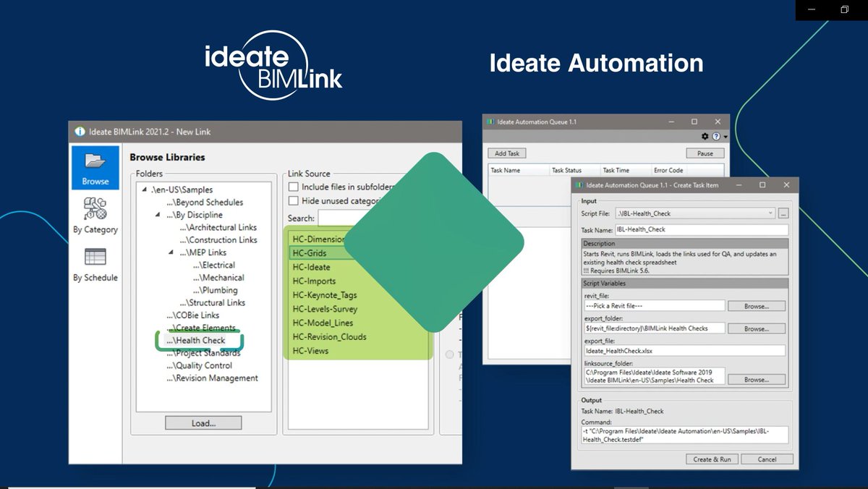The height and width of the screenshot is (489, 868).
Task: Select the Revision Management folder
Action: point(211,378)
